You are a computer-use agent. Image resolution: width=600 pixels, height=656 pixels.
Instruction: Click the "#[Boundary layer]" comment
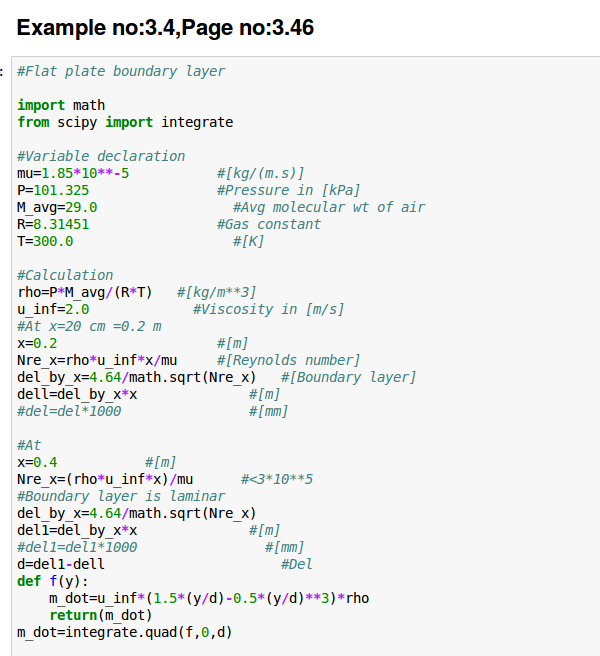pos(348,377)
